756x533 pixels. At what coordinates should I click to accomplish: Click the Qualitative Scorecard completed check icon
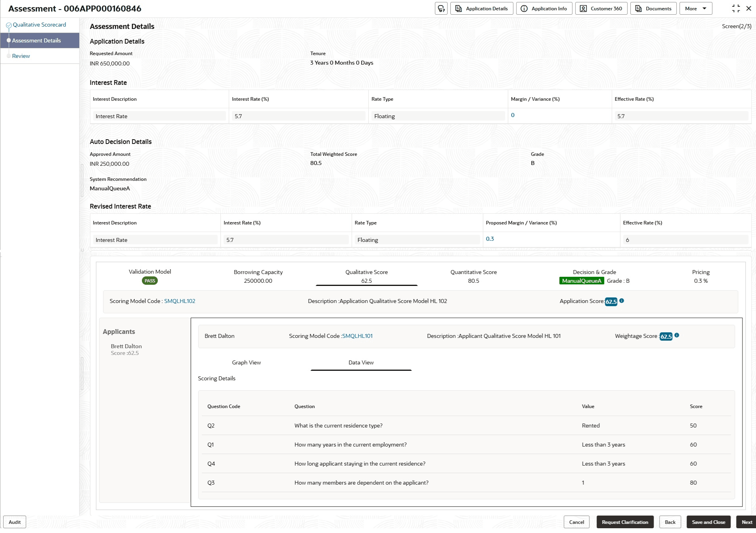tap(9, 25)
